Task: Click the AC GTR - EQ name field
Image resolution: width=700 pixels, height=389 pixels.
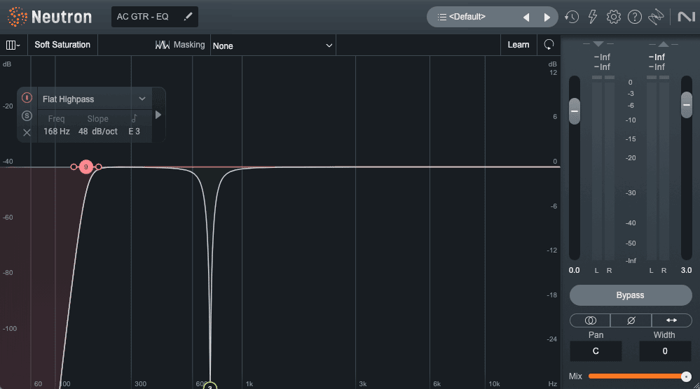Action: point(154,17)
